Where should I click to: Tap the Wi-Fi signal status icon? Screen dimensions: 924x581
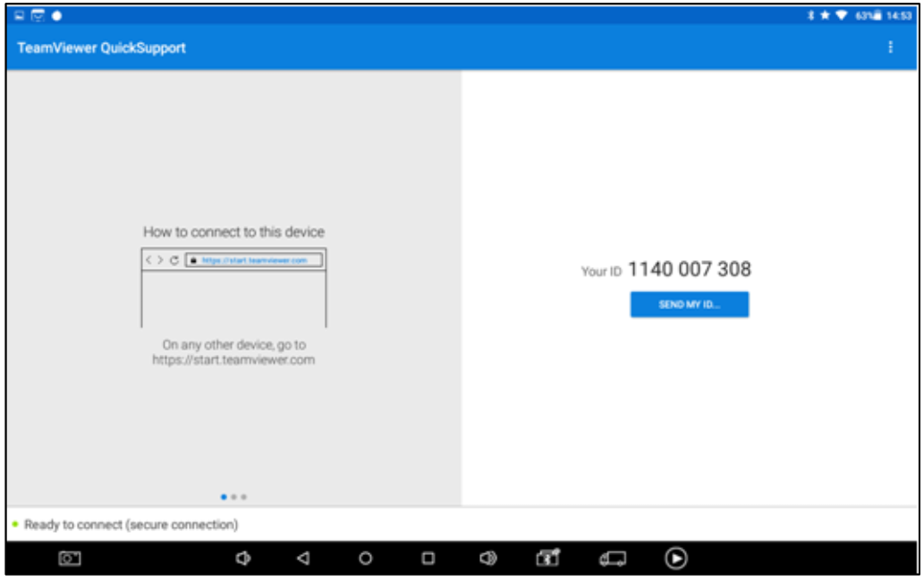tap(842, 15)
